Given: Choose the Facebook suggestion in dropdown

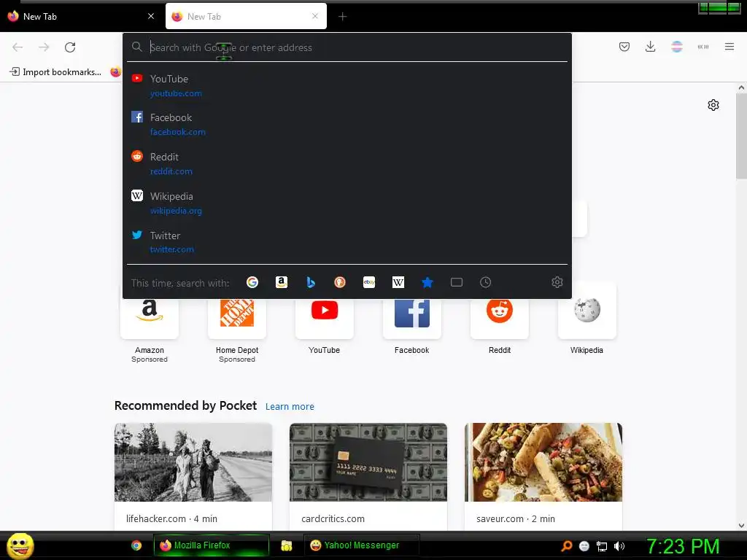Looking at the screenshot, I should coord(347,124).
